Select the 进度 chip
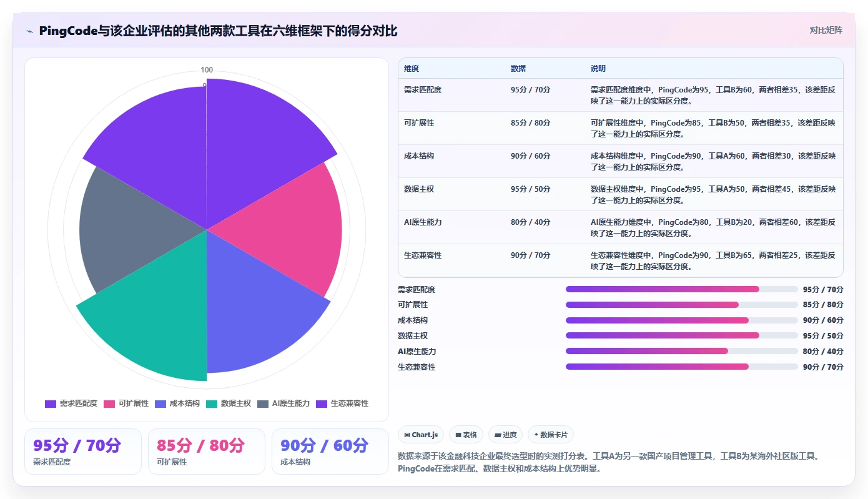This screenshot has height=499, width=868. (x=506, y=435)
